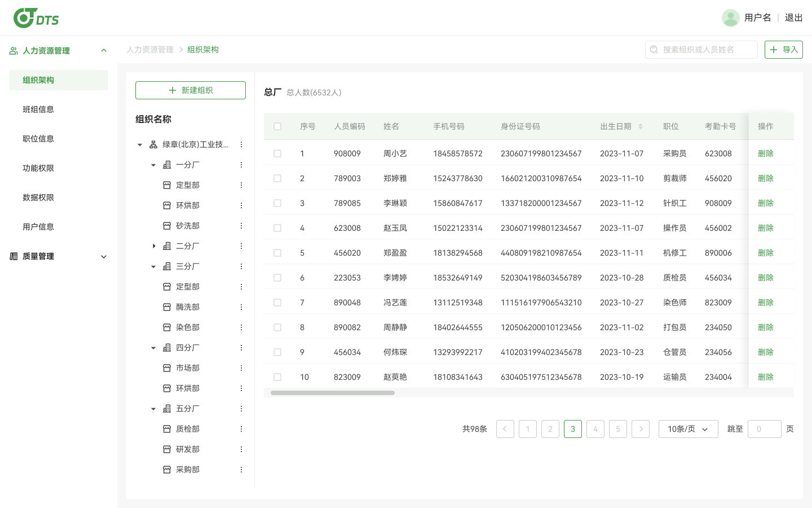
Task: Open more options for 绿章(北京)工业技 organization
Action: click(241, 144)
